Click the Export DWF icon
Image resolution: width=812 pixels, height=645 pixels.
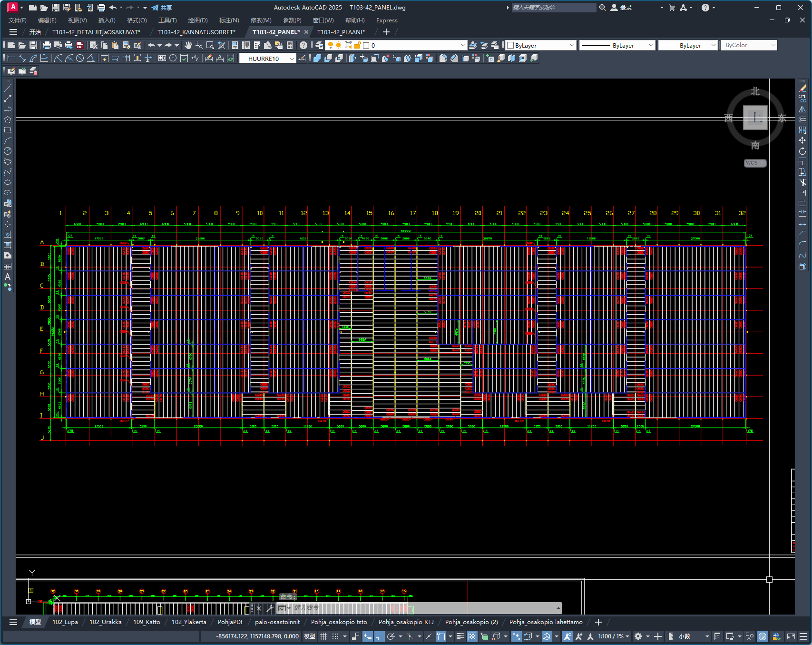tap(80, 45)
